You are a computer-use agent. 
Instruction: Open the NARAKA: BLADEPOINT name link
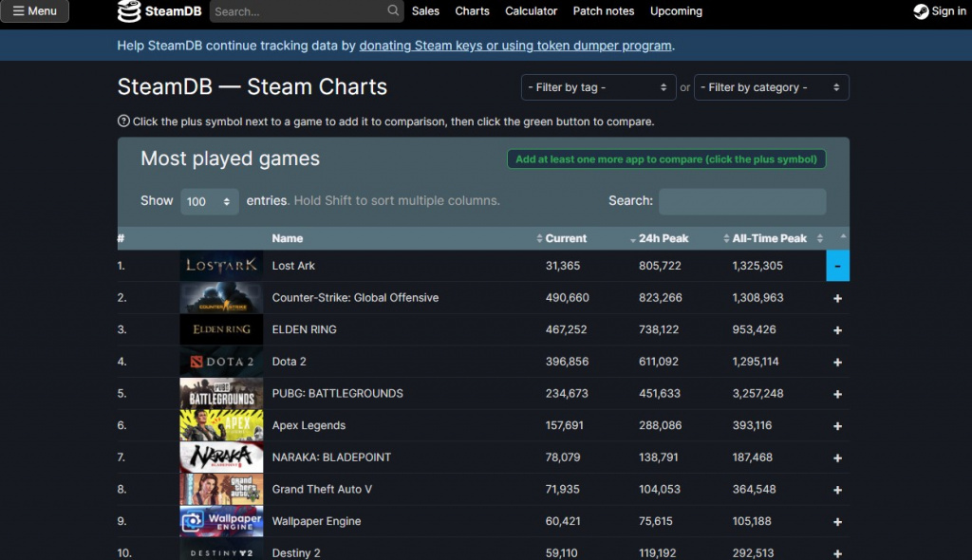pyautogui.click(x=331, y=457)
